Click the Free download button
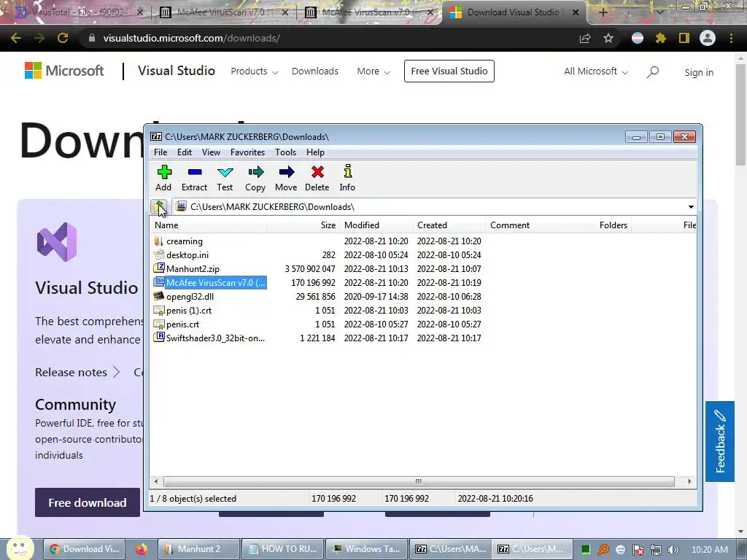Screen dimensions: 747x560 88,502
